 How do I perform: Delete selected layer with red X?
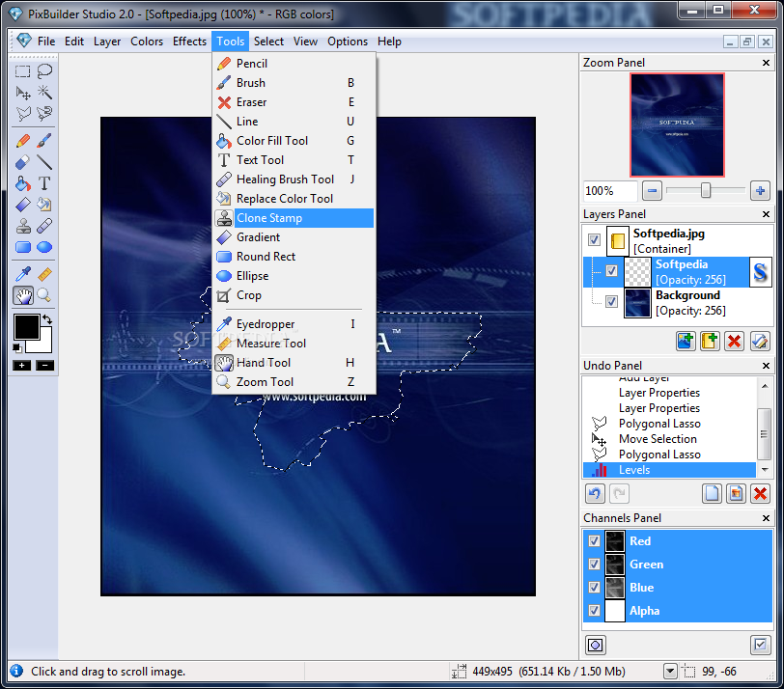(734, 342)
